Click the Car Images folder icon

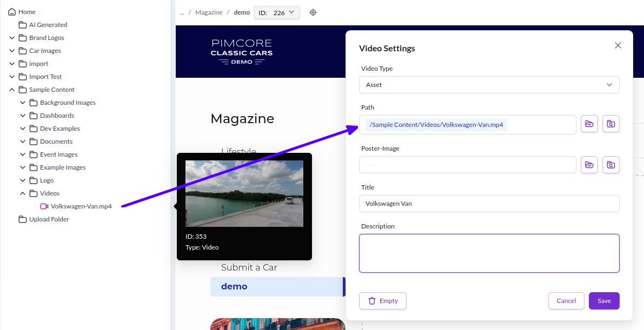(23, 51)
